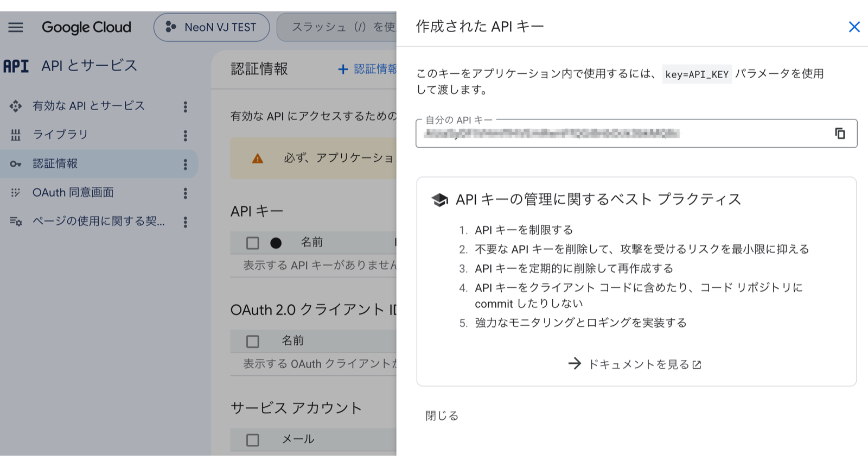Click API キーを定期的に削除して再作成する text
The height and width of the screenshot is (467, 868).
pos(574,268)
